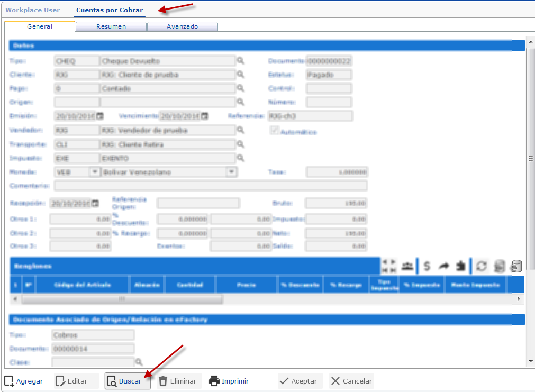The width and height of the screenshot is (535, 392).
Task: Click the people group icon in Renglones toolbar
Action: coord(407,266)
